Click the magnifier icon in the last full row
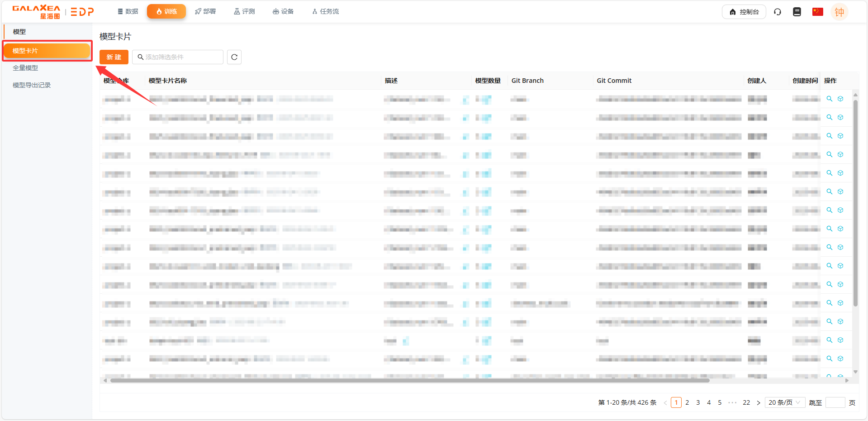Image resolution: width=868 pixels, height=421 pixels. (830, 359)
